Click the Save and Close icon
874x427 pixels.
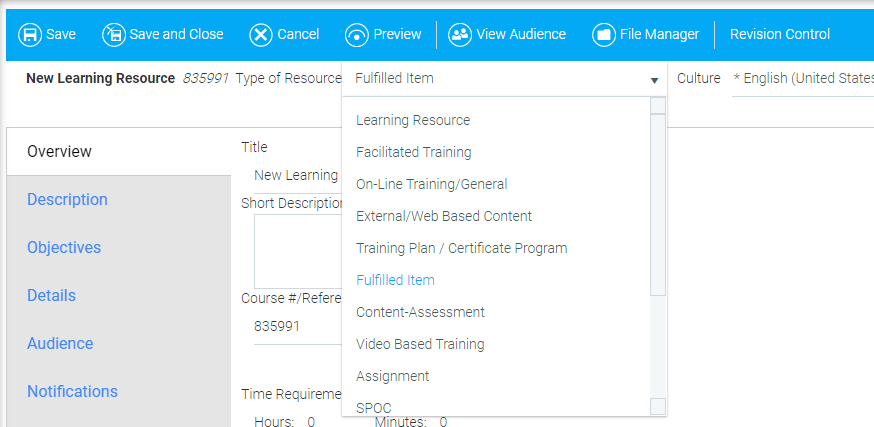coord(114,35)
